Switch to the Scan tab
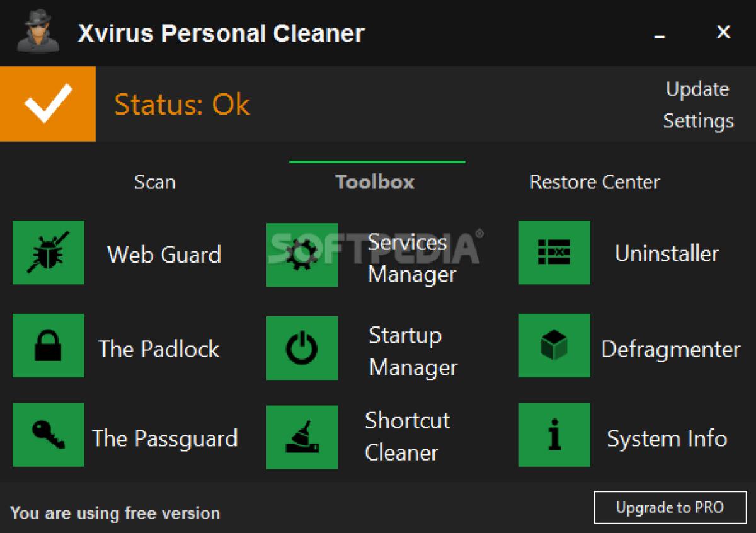Image resolution: width=756 pixels, height=533 pixels. tap(154, 182)
